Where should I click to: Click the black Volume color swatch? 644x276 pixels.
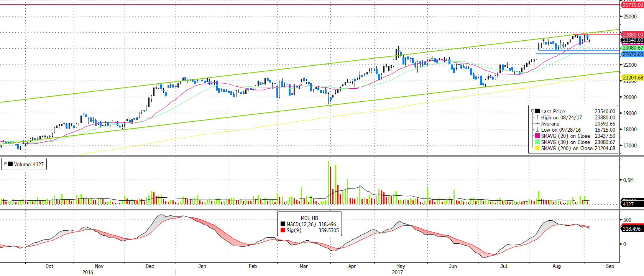click(x=10, y=164)
